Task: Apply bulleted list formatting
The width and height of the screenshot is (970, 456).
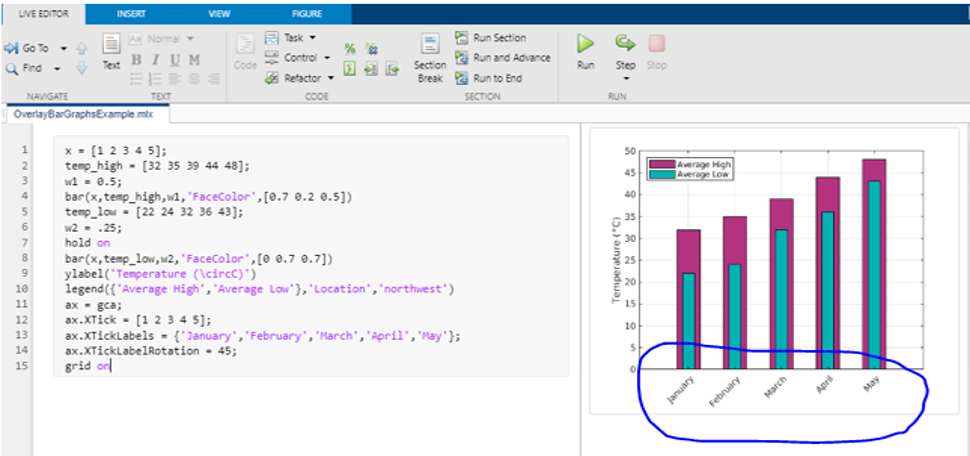Action: (x=137, y=79)
